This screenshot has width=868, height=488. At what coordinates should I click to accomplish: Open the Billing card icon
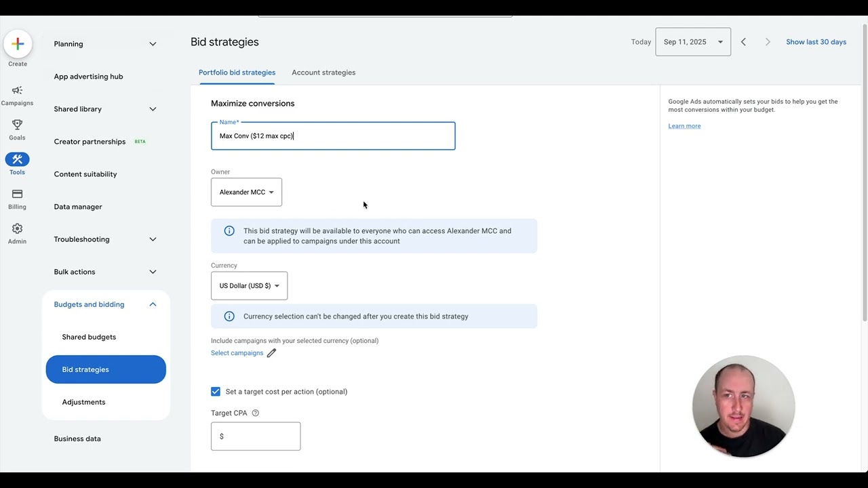tap(17, 194)
